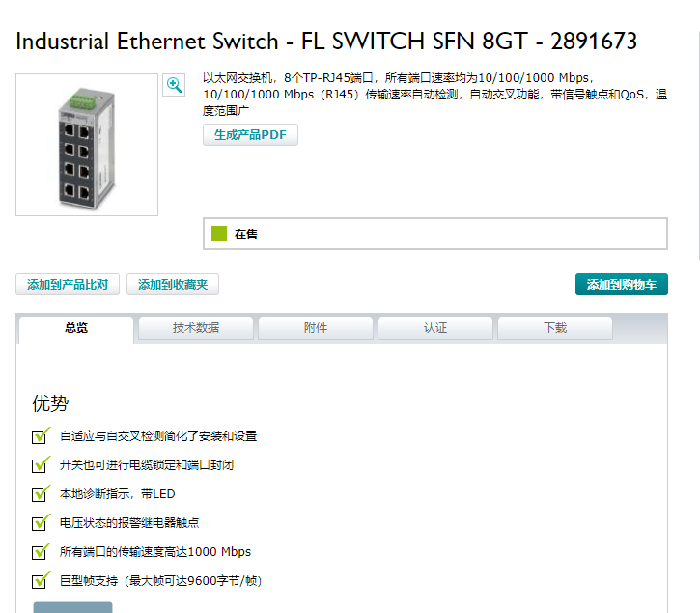Viewport: 700px width, 613px height.
Task: Click 添加到购物车 add-to-cart button
Action: click(x=622, y=285)
